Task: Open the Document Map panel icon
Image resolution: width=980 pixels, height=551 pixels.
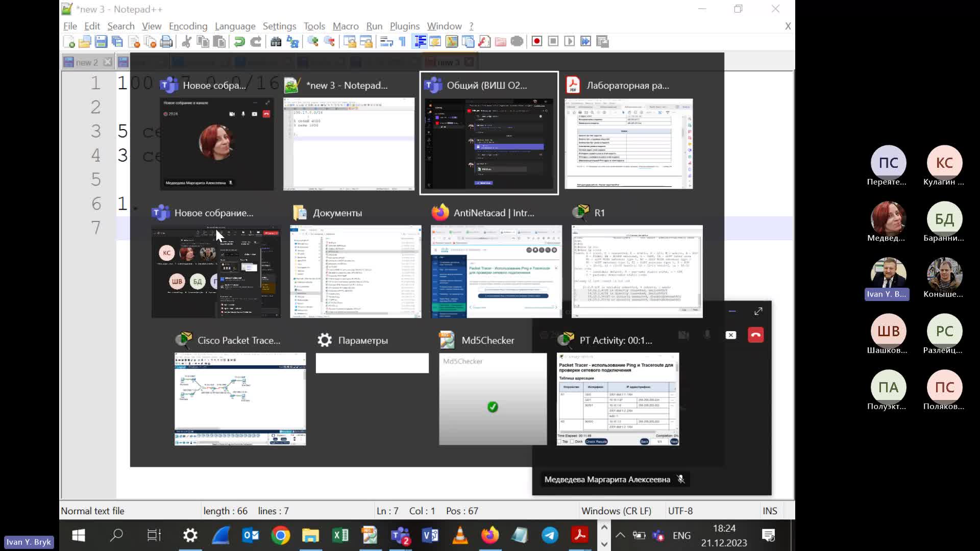Action: click(452, 42)
